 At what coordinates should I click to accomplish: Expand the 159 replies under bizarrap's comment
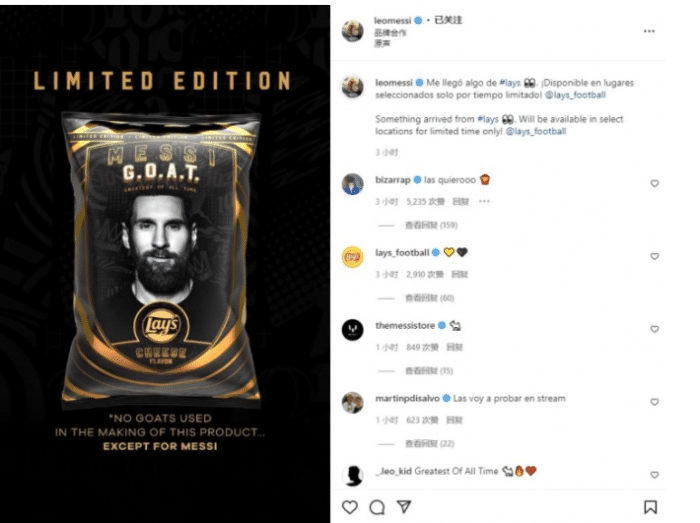(431, 225)
